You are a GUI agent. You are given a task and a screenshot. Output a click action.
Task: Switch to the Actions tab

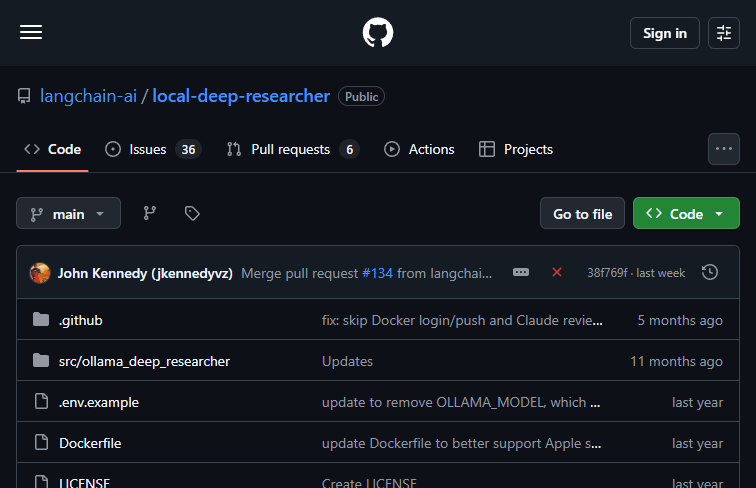coord(419,149)
